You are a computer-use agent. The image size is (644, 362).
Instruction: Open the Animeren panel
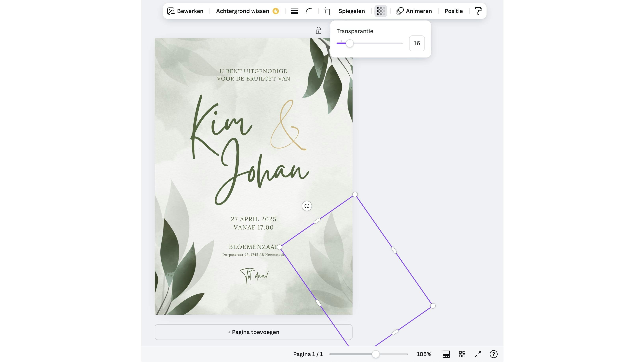pyautogui.click(x=414, y=11)
